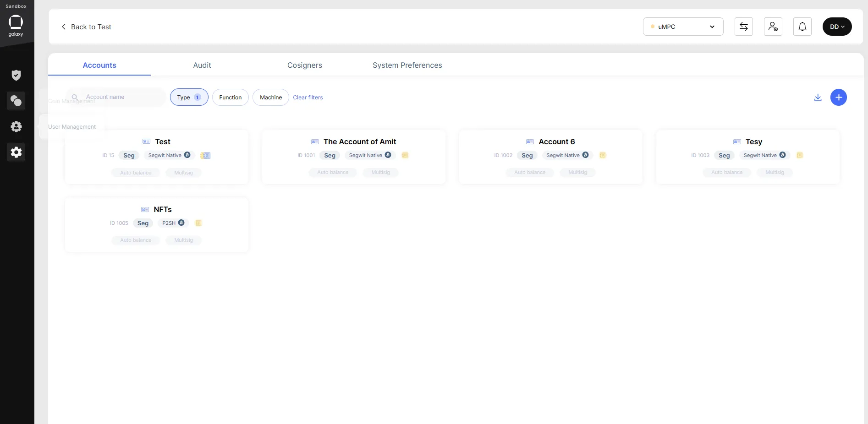This screenshot has height=424, width=868.
Task: Click the Multisig tag on Account 6 card
Action: (577, 172)
